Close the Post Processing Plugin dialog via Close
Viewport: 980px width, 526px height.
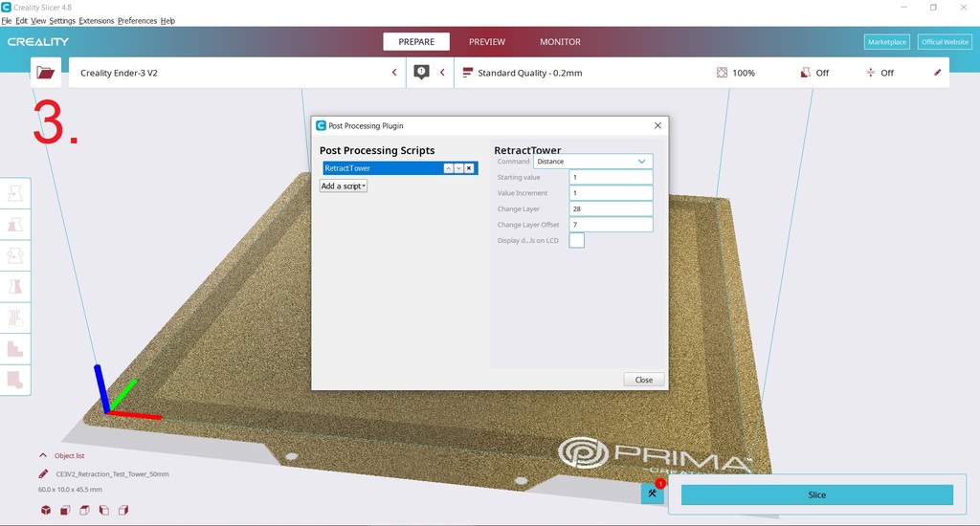[x=643, y=380]
